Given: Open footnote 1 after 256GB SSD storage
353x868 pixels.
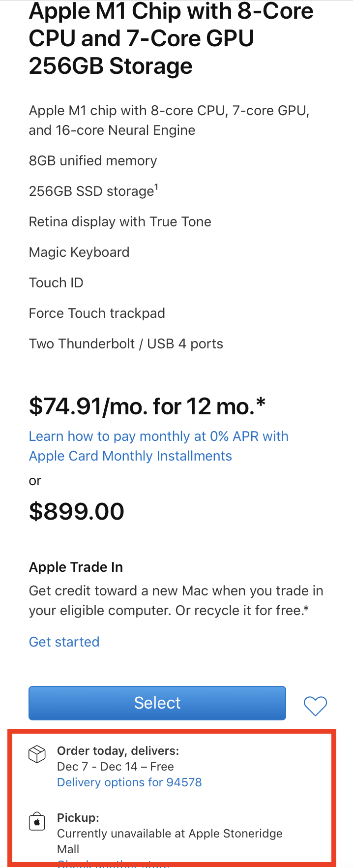Looking at the screenshot, I should coord(156,186).
